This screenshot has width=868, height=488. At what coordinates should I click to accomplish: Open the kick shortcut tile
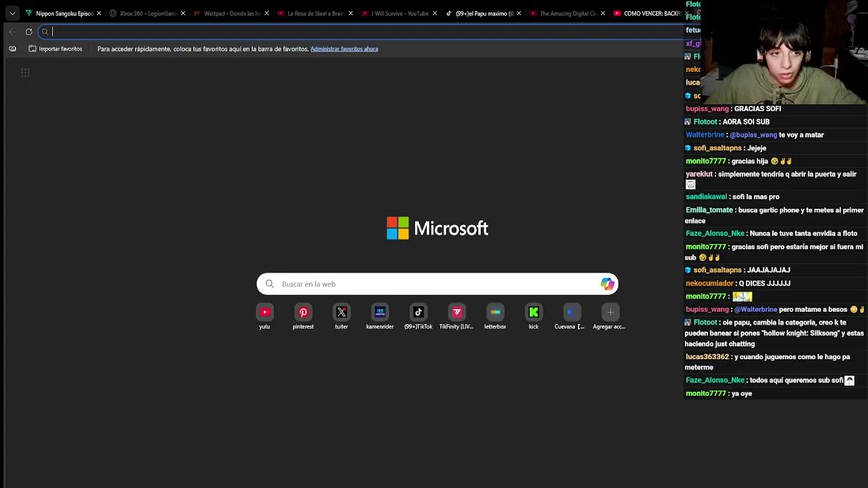coord(534,312)
